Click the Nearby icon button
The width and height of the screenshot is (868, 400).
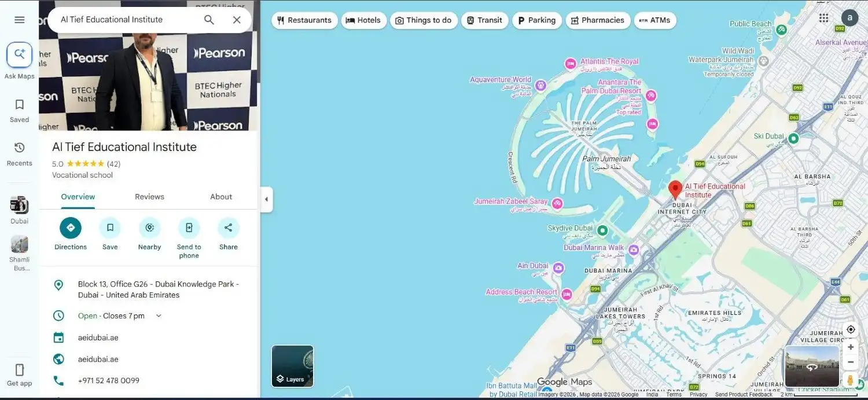point(149,227)
